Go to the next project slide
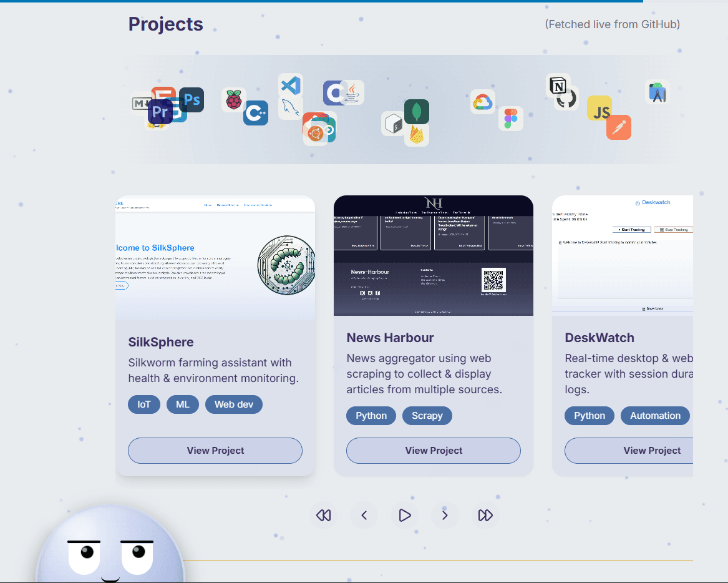 (x=445, y=516)
